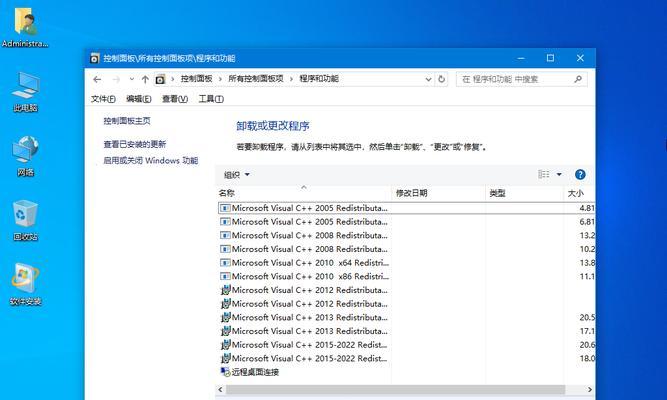Image resolution: width=667 pixels, height=400 pixels.
Task: Select first Microsoft Visual C++ 2013 entry
Action: click(x=406, y=317)
